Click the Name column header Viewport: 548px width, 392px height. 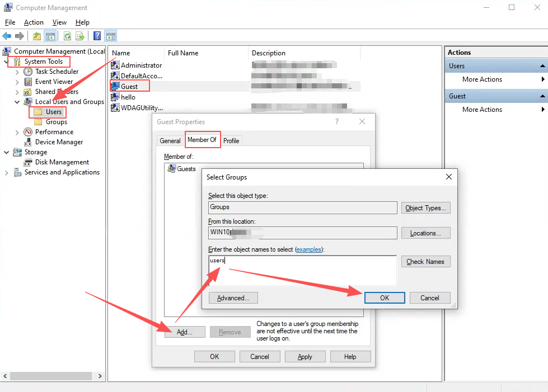(x=137, y=53)
